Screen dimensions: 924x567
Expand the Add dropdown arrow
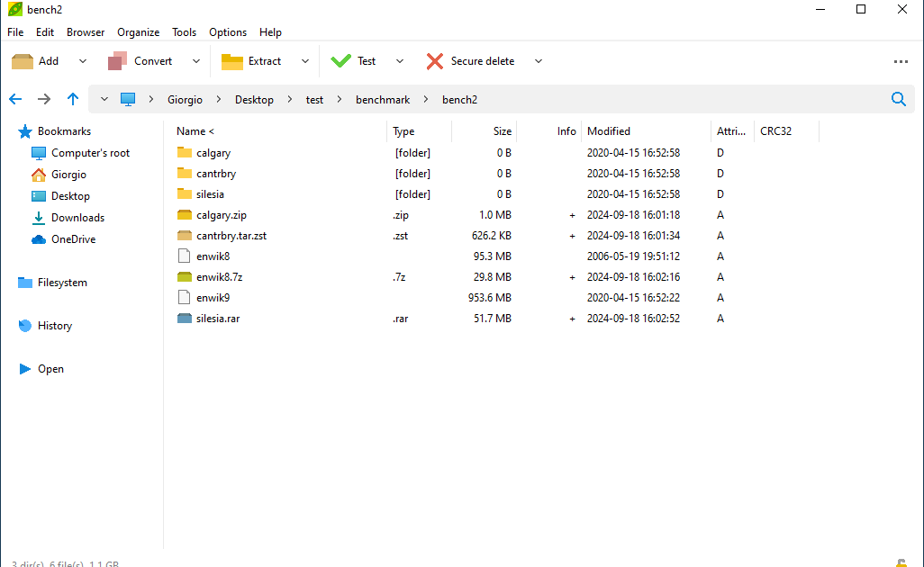pyautogui.click(x=83, y=61)
